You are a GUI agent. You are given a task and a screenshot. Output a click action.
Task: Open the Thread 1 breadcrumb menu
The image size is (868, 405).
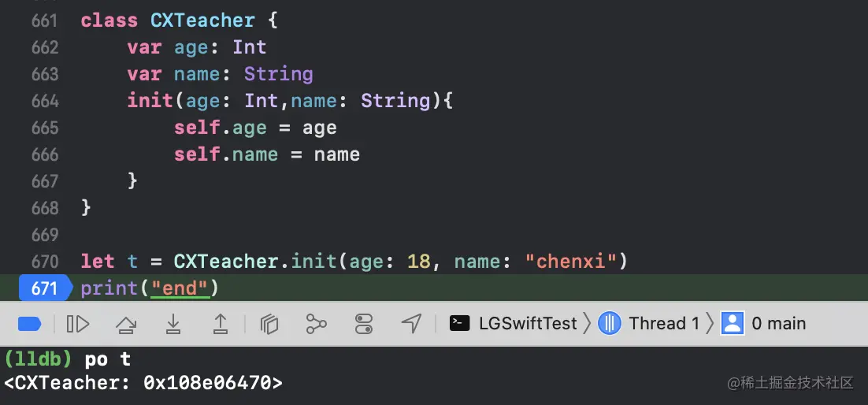[663, 324]
